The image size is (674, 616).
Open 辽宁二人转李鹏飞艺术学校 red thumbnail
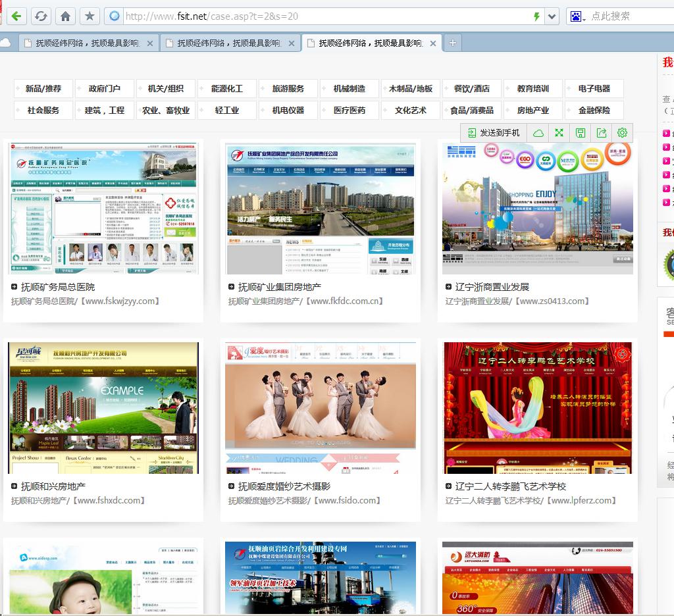pyautogui.click(x=538, y=408)
